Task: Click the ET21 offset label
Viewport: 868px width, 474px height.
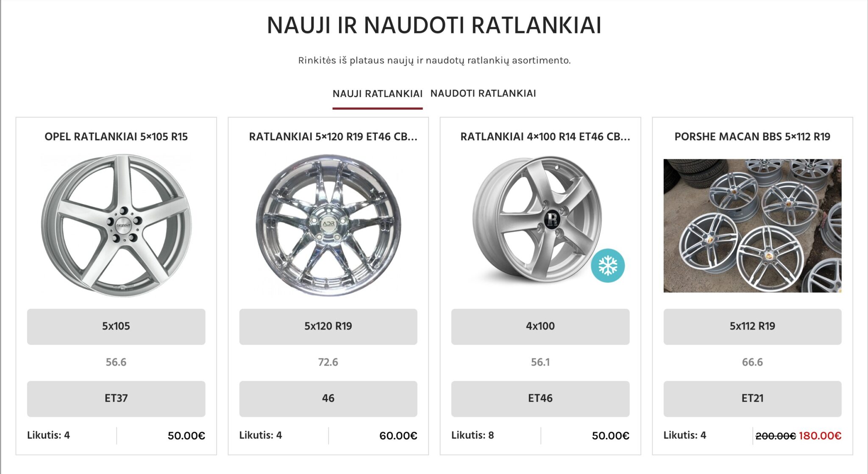Action: (x=752, y=398)
